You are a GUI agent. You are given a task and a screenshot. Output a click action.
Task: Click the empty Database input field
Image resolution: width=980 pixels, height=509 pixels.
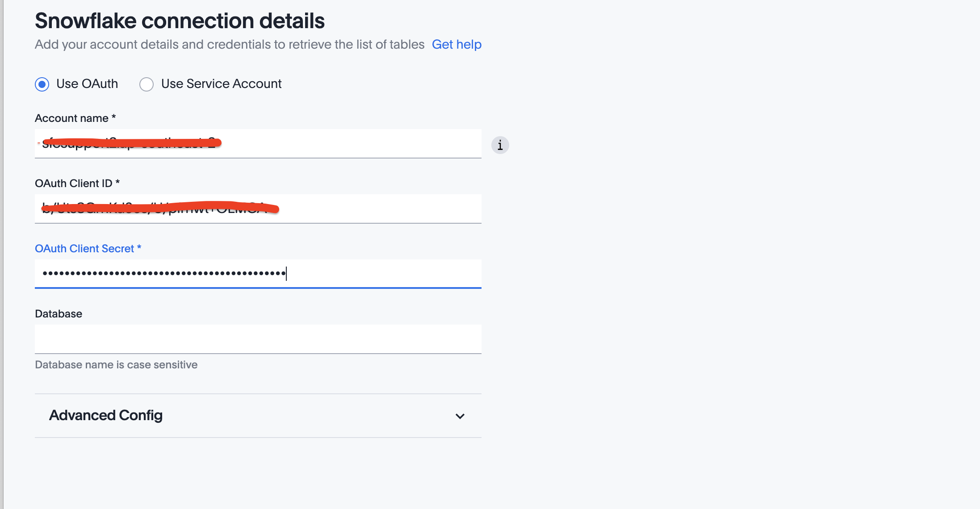pyautogui.click(x=258, y=339)
